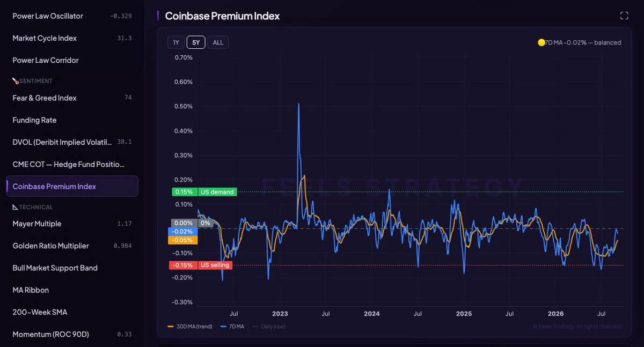The width and height of the screenshot is (644, 347).
Task: Open Mayer Multiple indicator
Action: [72, 224]
